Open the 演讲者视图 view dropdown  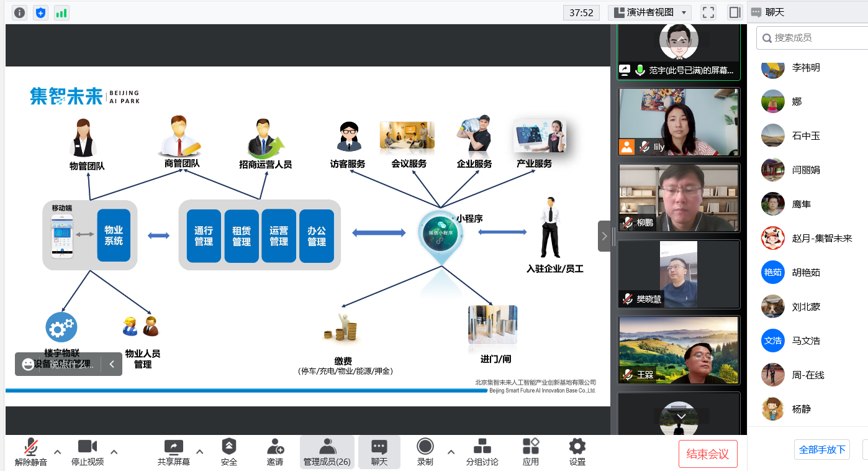(649, 12)
